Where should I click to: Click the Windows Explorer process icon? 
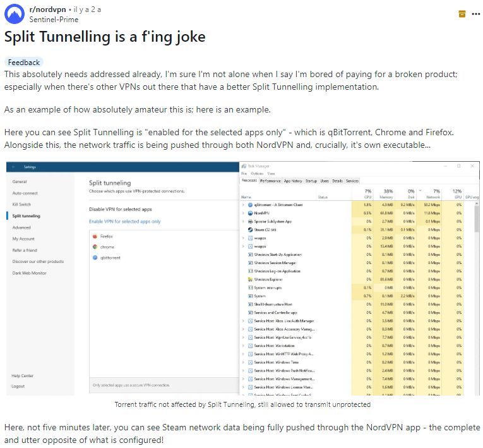point(251,279)
